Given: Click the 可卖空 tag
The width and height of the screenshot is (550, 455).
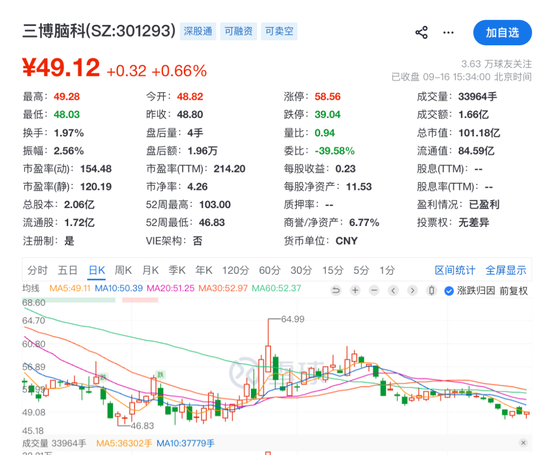Looking at the screenshot, I should tap(279, 31).
